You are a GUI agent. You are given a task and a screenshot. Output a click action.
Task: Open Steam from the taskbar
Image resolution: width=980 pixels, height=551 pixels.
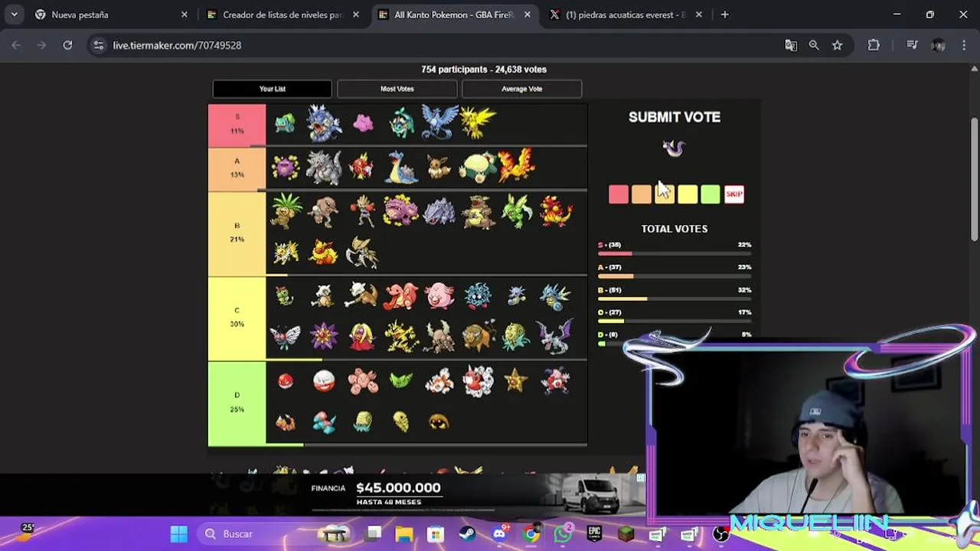tap(467, 533)
